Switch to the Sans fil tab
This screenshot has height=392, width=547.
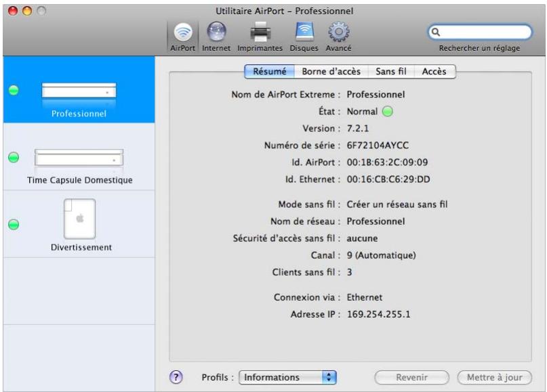[391, 72]
